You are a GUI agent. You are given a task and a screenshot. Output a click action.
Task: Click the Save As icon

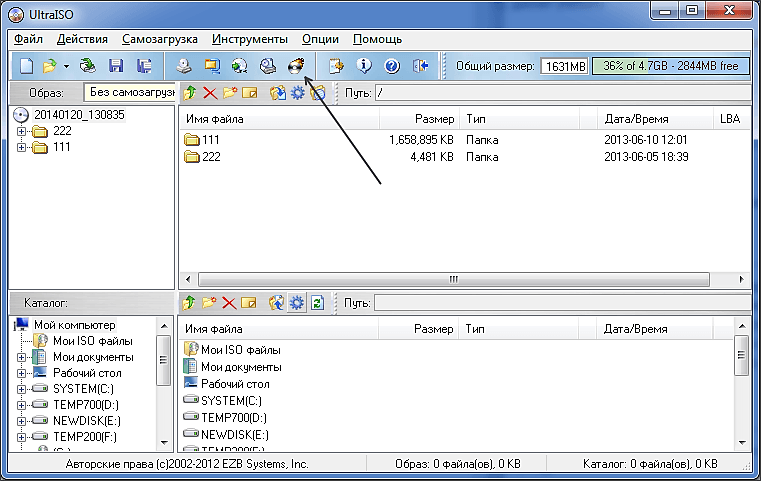144,66
